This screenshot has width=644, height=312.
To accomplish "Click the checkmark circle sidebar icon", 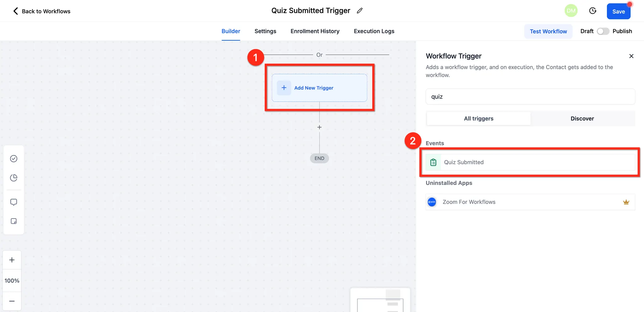I will tap(14, 159).
